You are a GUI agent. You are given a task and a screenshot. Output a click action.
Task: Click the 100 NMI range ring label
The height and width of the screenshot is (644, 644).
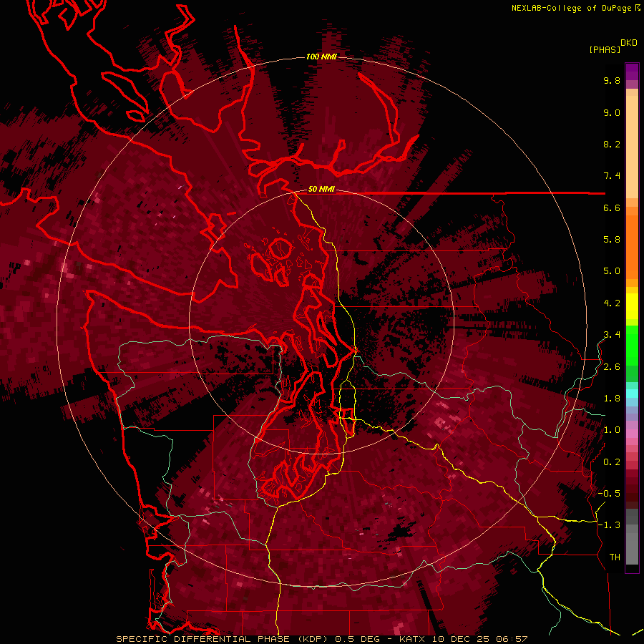[x=321, y=57]
